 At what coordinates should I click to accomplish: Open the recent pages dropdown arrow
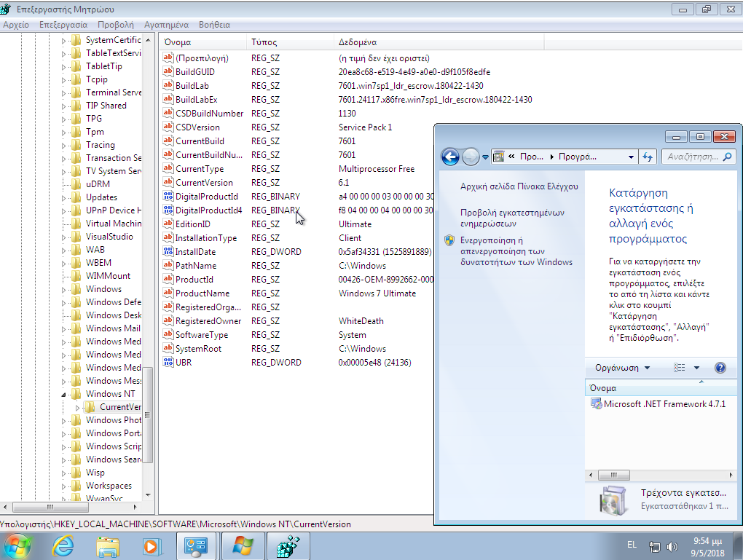(485, 157)
